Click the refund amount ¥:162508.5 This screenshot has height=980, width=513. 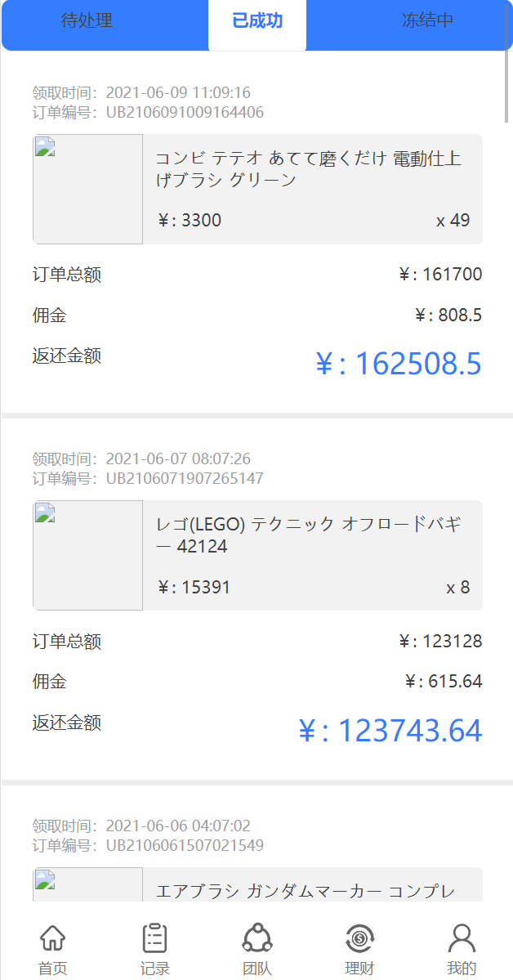(x=399, y=364)
